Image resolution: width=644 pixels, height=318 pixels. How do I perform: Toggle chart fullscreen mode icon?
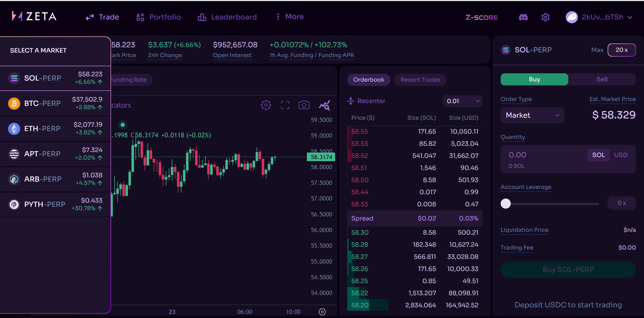pos(285,105)
